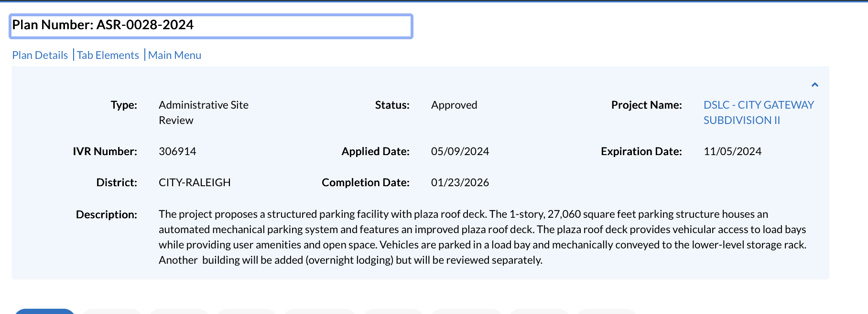Click the Status label

tap(392, 105)
